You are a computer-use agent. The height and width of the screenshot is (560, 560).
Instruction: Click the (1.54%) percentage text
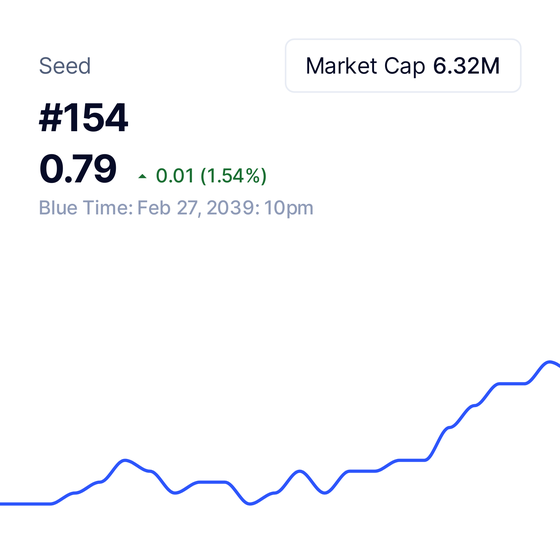pos(234,176)
